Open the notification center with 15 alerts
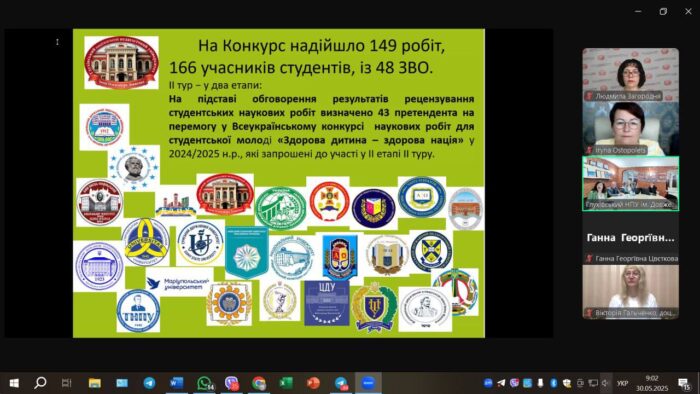The height and width of the screenshot is (394, 700). tap(684, 383)
